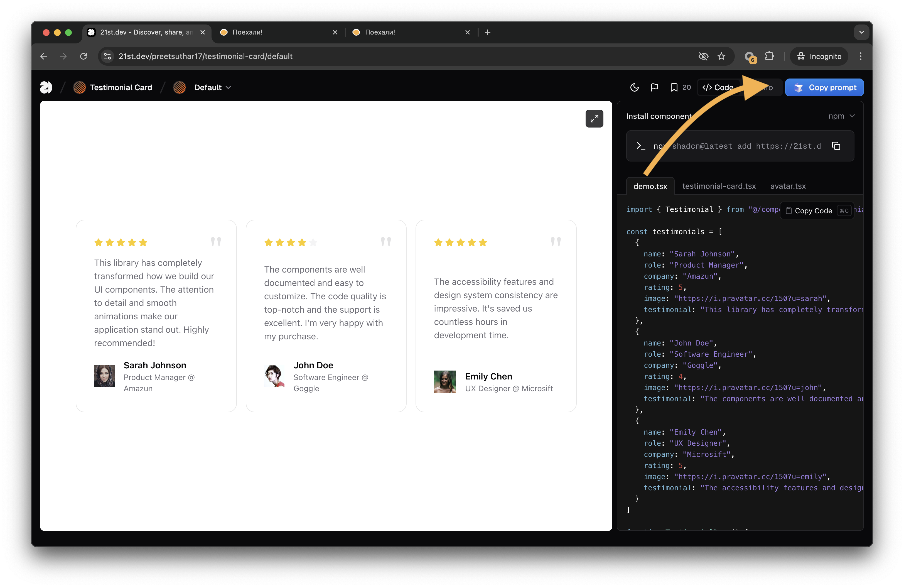Open browser extensions puzzle icon
Viewport: 904px width, 588px height.
pos(769,56)
